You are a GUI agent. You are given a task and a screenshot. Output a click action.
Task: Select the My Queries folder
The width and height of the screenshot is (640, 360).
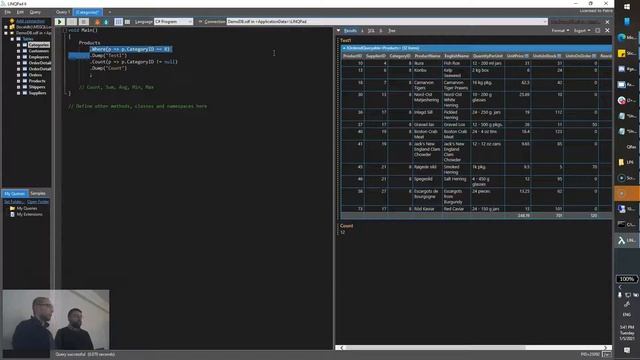point(27,208)
